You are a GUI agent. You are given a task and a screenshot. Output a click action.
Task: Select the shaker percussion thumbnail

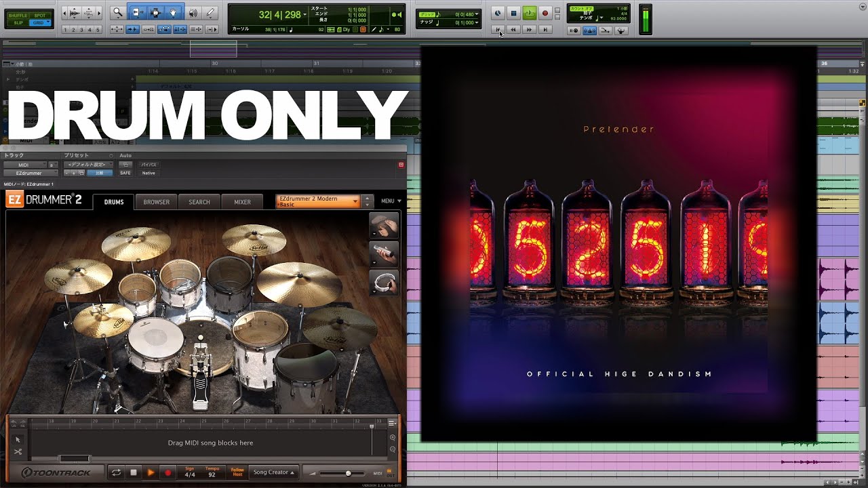384,254
